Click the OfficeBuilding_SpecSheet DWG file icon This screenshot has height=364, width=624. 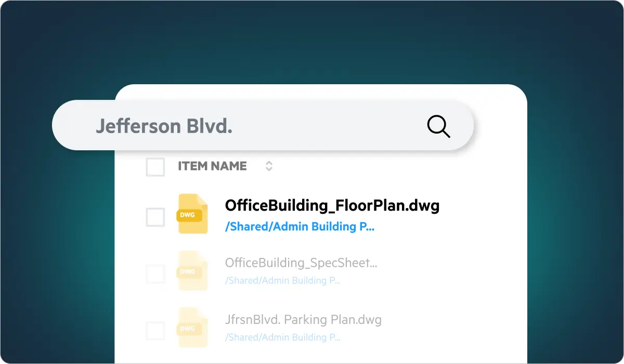(x=192, y=271)
